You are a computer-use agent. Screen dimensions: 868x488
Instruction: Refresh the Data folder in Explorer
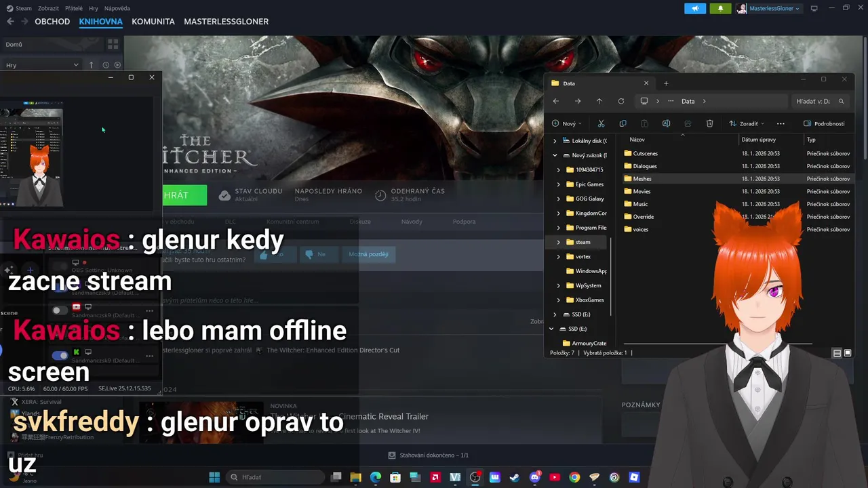click(620, 101)
